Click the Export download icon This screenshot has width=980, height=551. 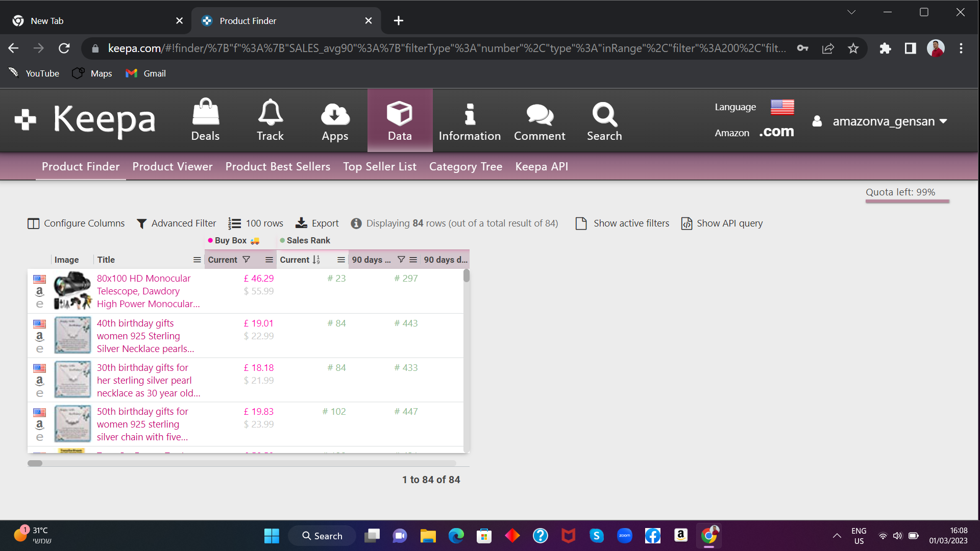click(x=302, y=223)
